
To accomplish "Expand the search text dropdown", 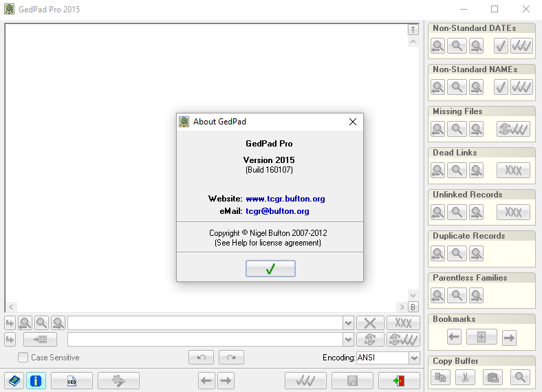I will (348, 323).
